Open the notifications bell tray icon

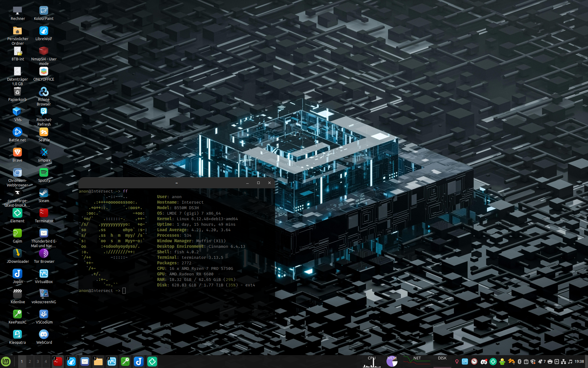tap(541, 362)
